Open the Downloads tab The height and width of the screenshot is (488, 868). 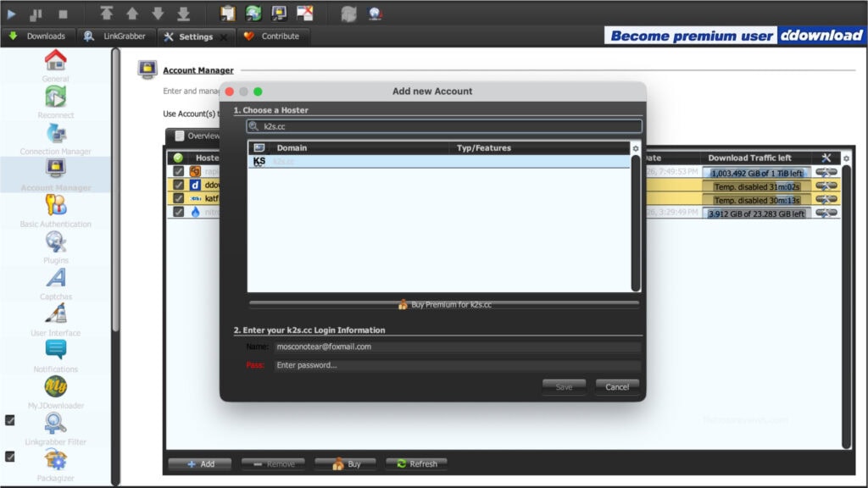tap(37, 36)
